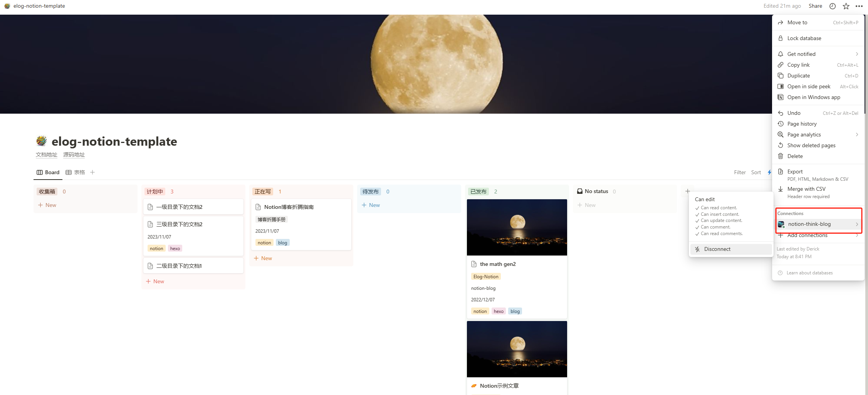Add New card in 正在写 column
Screen dimensions: 868x395
(263, 258)
